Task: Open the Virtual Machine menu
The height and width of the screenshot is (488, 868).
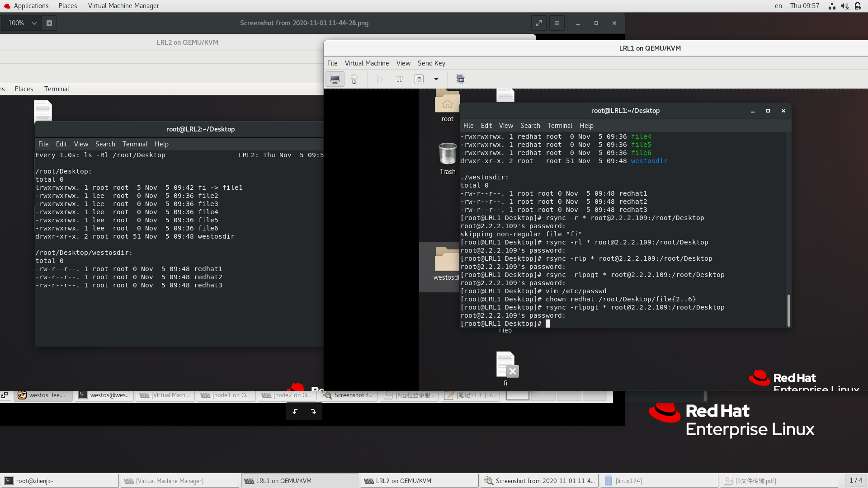Action: click(x=367, y=63)
